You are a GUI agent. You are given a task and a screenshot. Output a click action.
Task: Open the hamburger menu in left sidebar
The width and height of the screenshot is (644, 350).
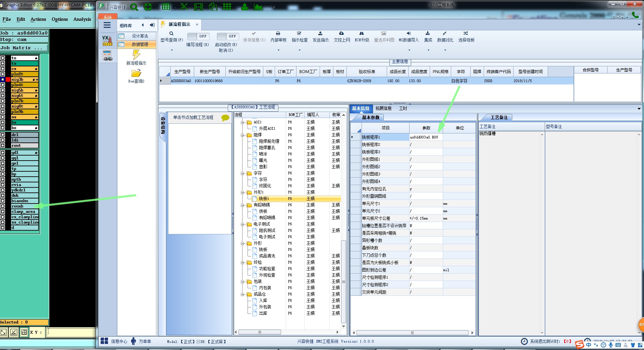[107, 25]
